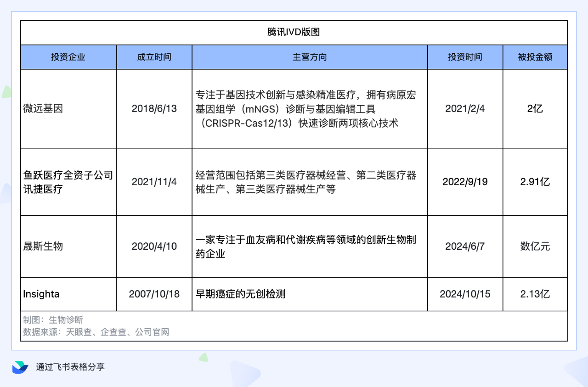The height and width of the screenshot is (387, 588).
Task: Click the 2018/6/13 founding date cell
Action: [154, 109]
